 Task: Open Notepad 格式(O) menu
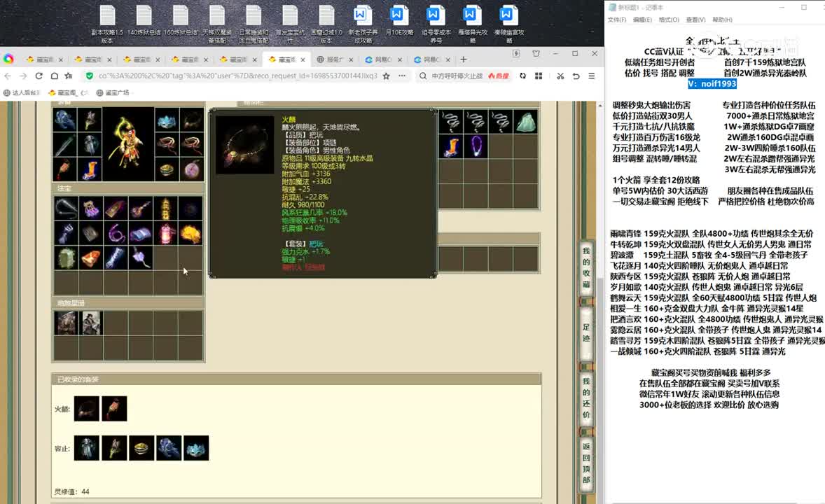668,20
